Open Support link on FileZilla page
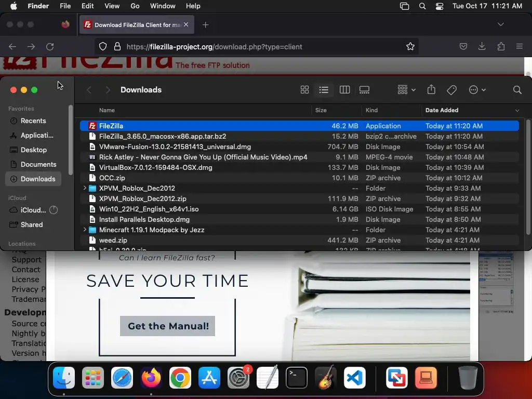Screen dimensions: 532x399 tap(26, 260)
